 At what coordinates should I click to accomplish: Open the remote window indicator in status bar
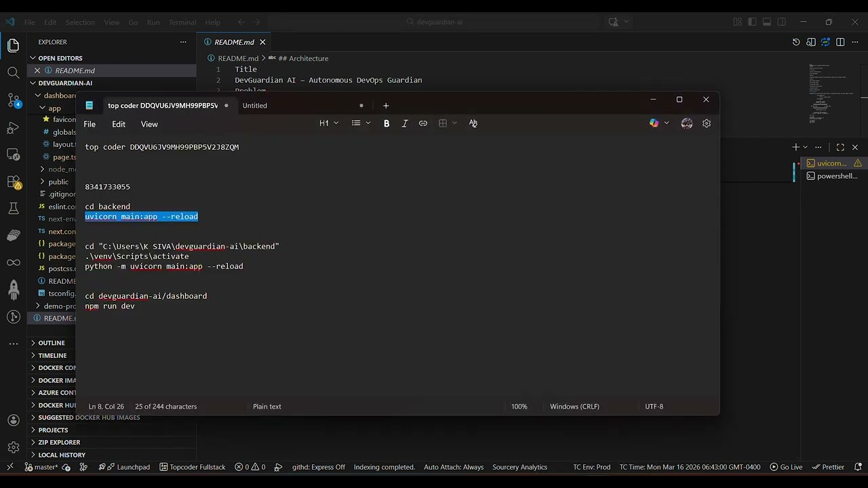point(10,467)
